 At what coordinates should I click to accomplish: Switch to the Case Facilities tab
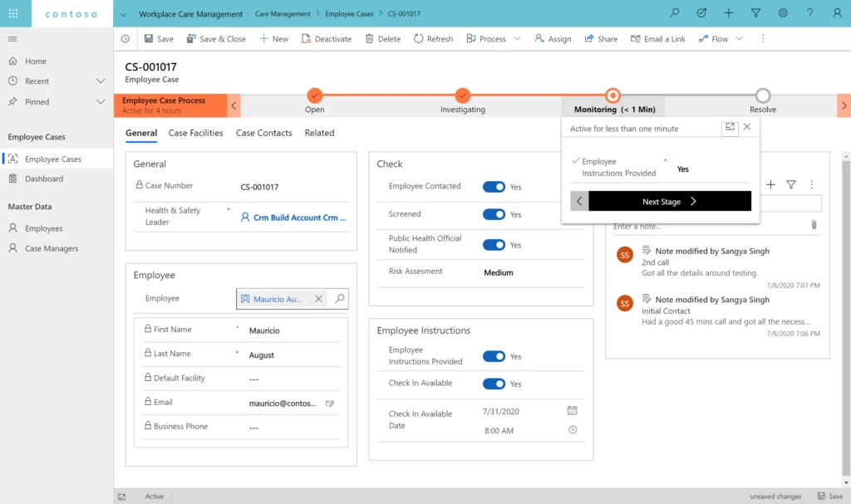[x=196, y=133]
